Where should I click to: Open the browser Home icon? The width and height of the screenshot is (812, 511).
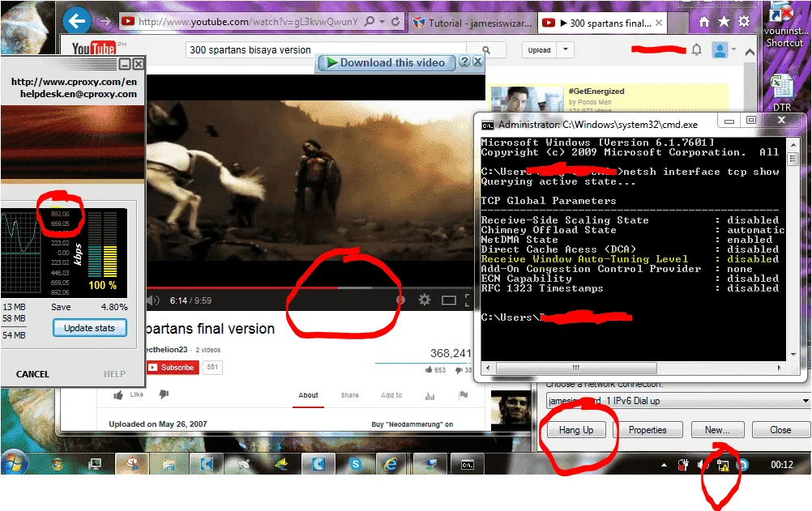coord(704,22)
